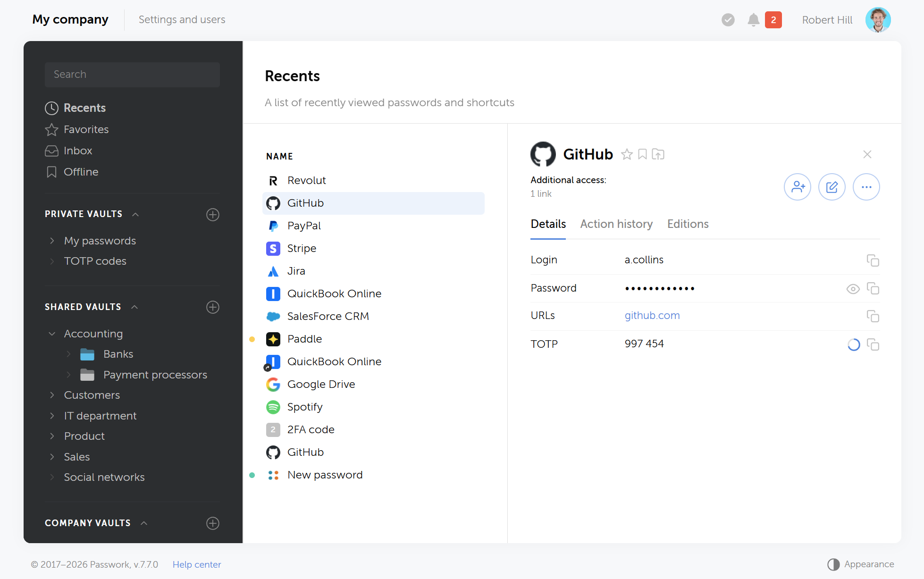Viewport: 924px width, 579px height.
Task: Select the Google Drive entry icon
Action: click(x=273, y=384)
